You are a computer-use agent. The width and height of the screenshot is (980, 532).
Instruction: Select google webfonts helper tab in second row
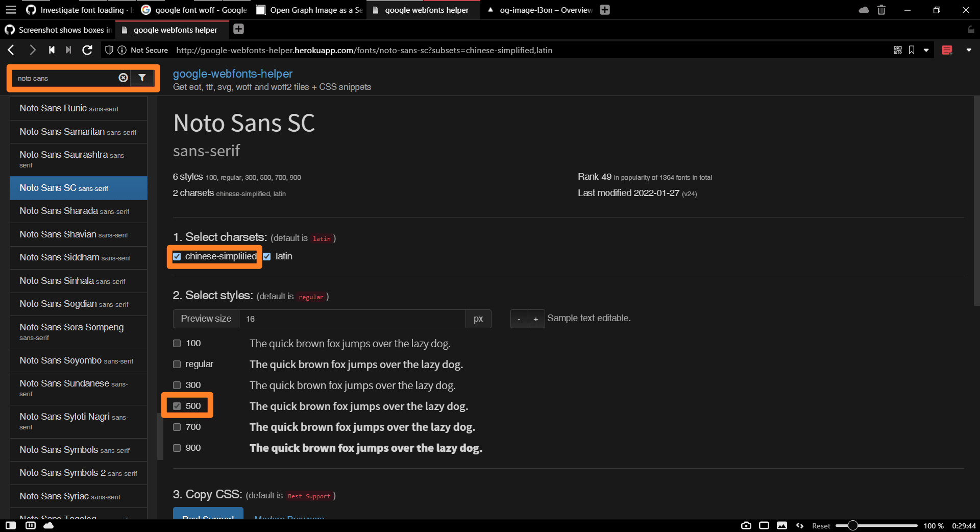(173, 30)
